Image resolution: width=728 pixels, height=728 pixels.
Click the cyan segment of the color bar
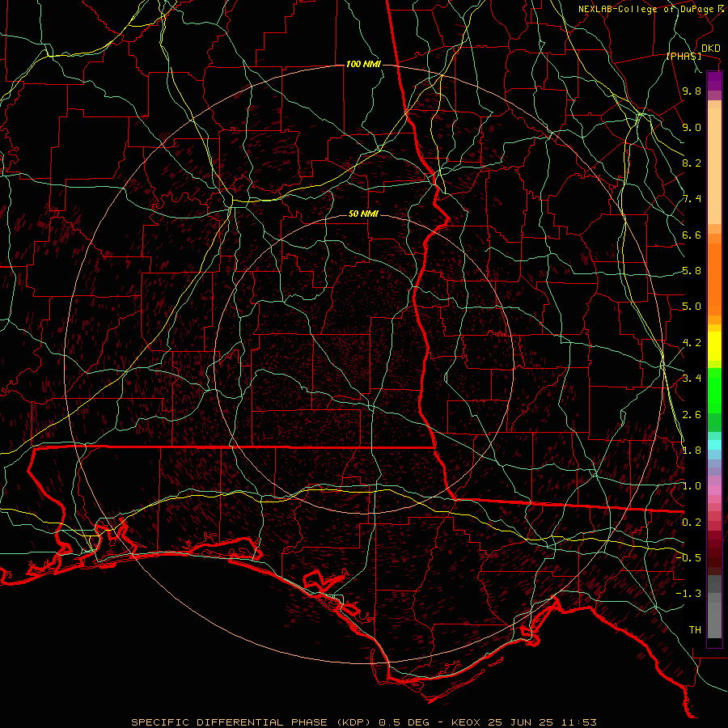pos(714,445)
